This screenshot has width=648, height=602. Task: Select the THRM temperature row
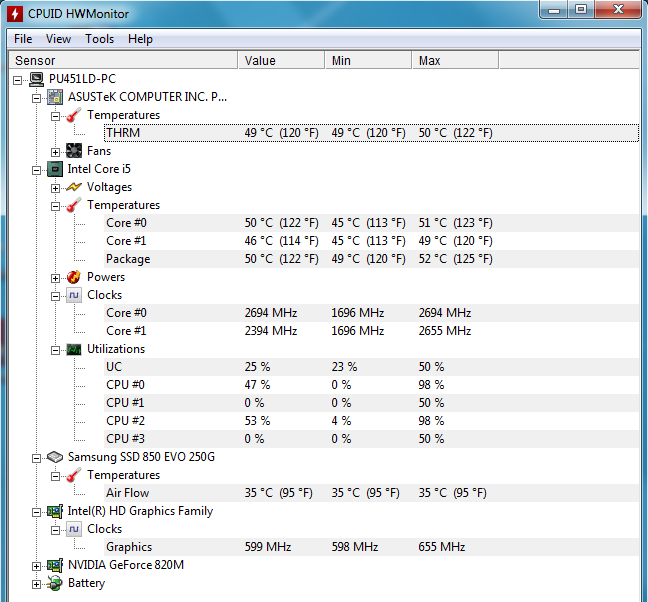[x=371, y=133]
